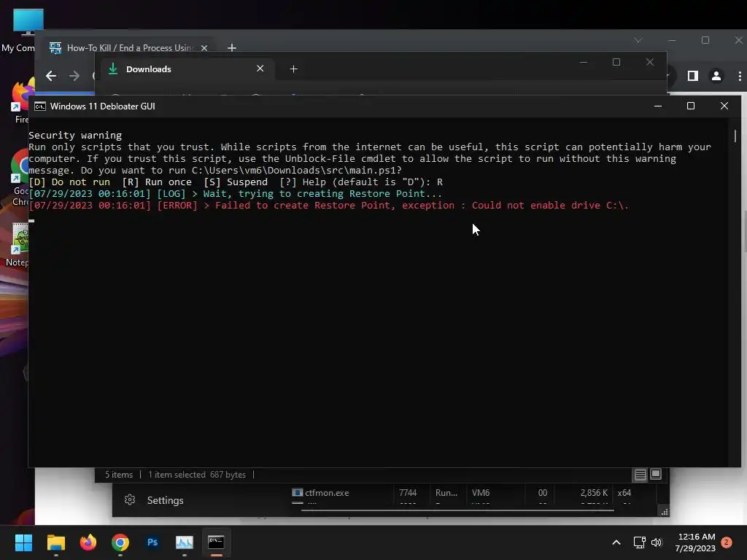Viewport: 747px width, 560px height.
Task: Click the x64 architecture cell
Action: 624,493
